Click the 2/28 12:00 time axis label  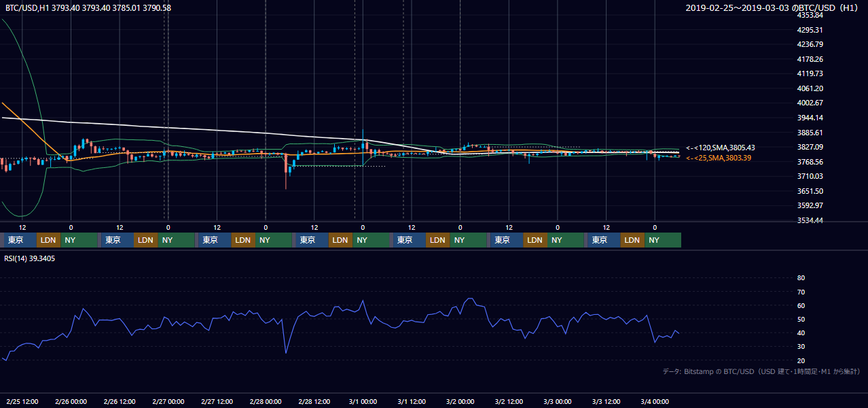pyautogui.click(x=314, y=401)
